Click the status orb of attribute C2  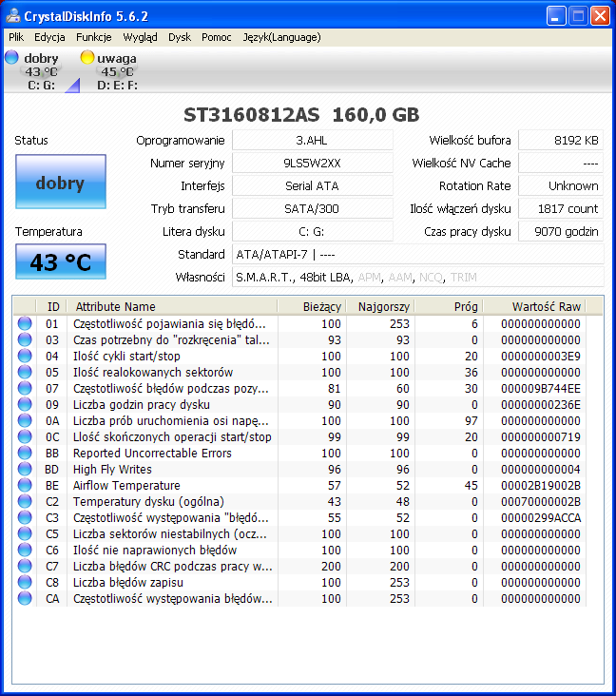25,501
